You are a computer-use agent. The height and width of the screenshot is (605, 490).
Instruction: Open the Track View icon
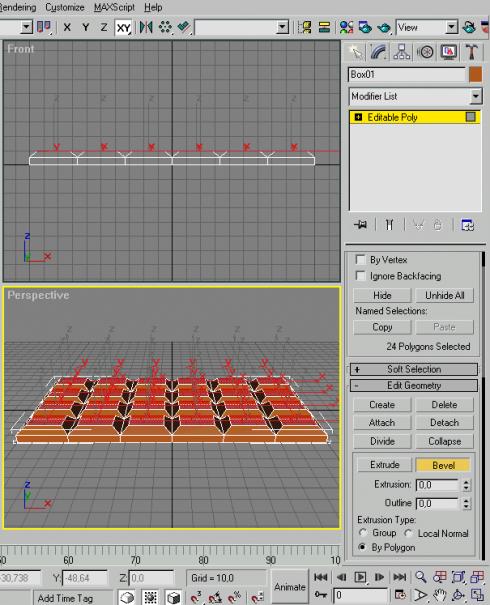[304, 27]
